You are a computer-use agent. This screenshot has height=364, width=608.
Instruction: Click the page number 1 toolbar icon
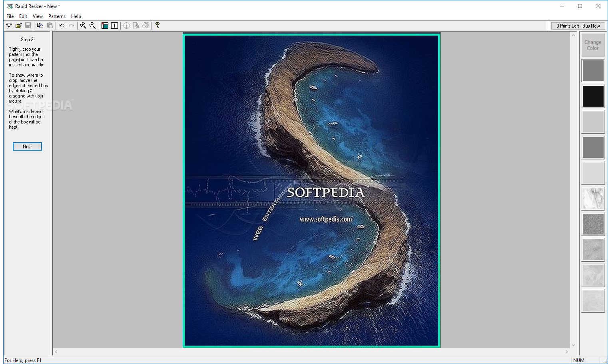(114, 26)
